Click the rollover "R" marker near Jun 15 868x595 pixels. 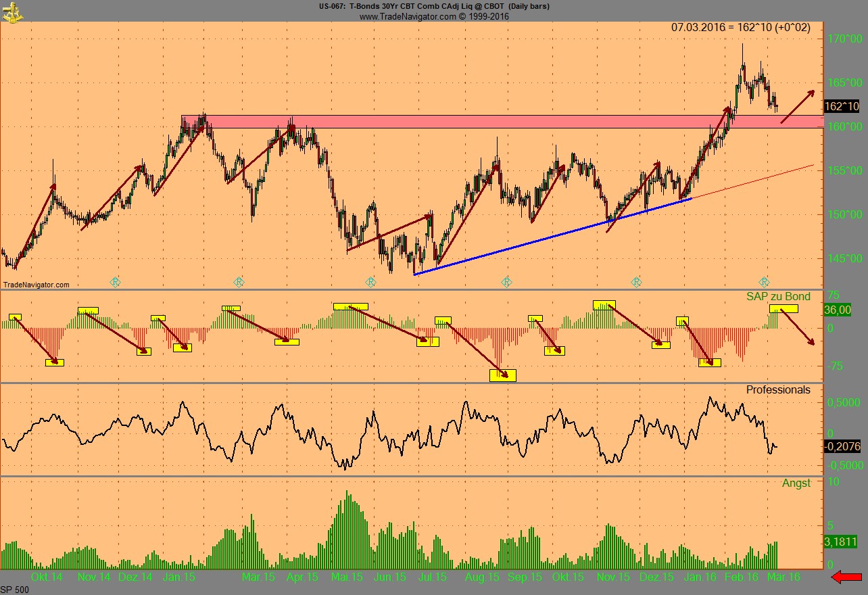(370, 281)
